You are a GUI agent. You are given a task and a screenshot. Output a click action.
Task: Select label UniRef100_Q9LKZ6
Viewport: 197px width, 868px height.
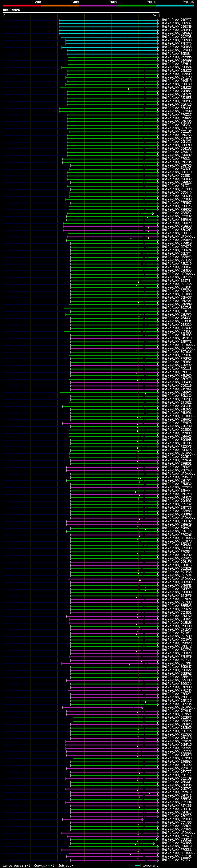(x=177, y=88)
